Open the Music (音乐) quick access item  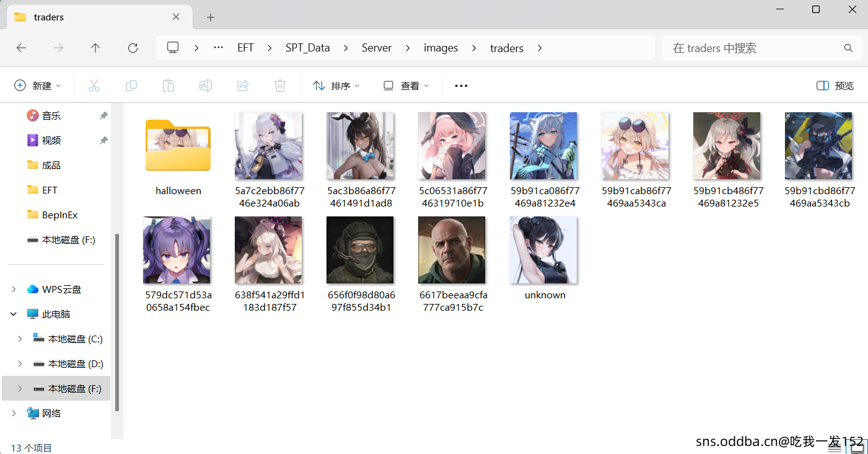[x=51, y=115]
